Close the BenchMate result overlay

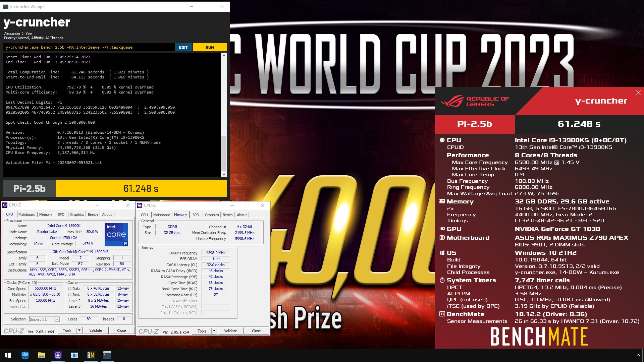click(638, 93)
